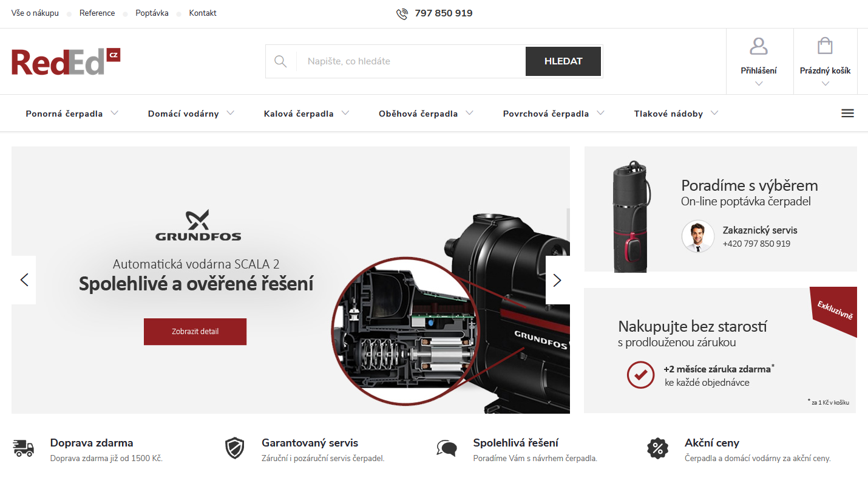The width and height of the screenshot is (868, 486).
Task: Click the speech bubbles icon
Action: (x=447, y=449)
